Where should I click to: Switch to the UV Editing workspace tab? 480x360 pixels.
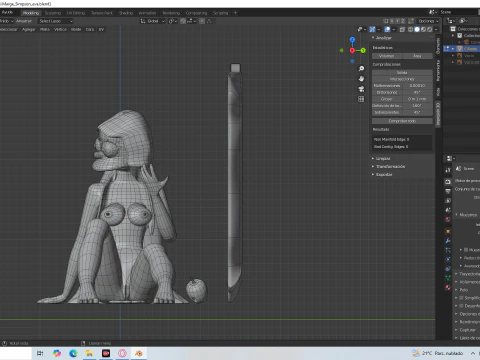point(76,13)
